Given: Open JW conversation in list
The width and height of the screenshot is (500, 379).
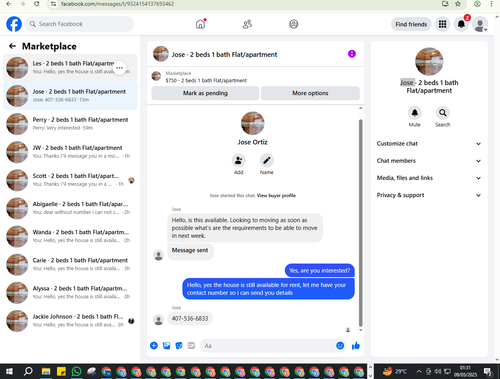Looking at the screenshot, I should 70,152.
